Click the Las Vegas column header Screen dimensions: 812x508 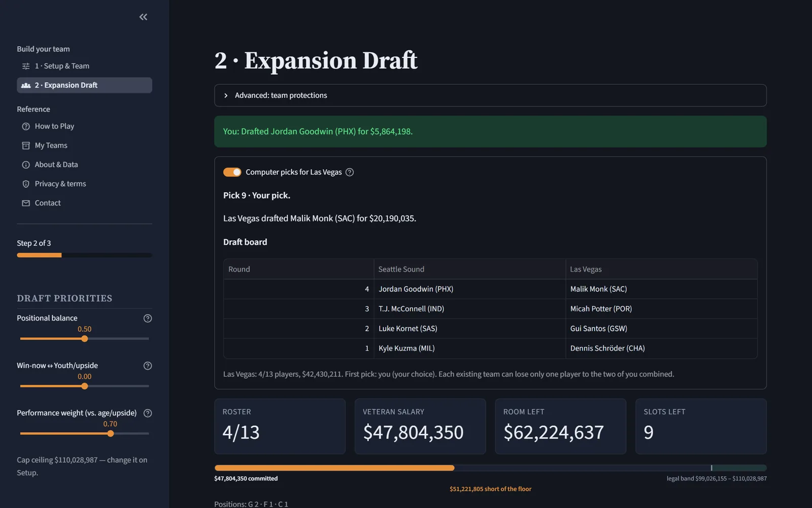(661, 269)
